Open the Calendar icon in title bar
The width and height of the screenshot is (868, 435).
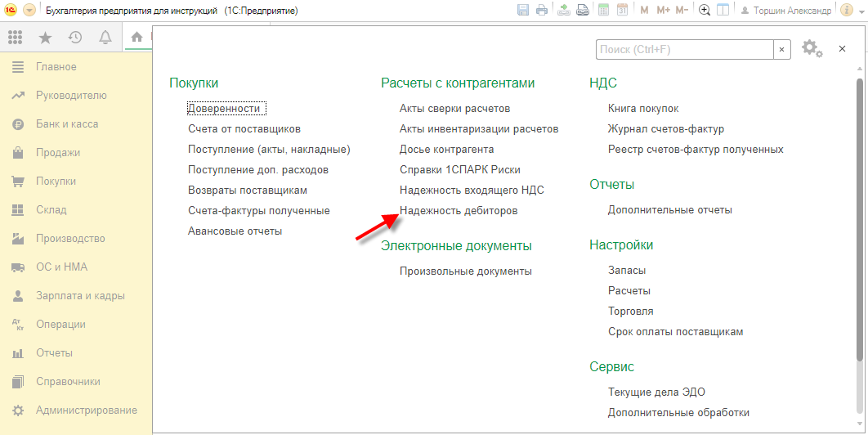(x=622, y=10)
